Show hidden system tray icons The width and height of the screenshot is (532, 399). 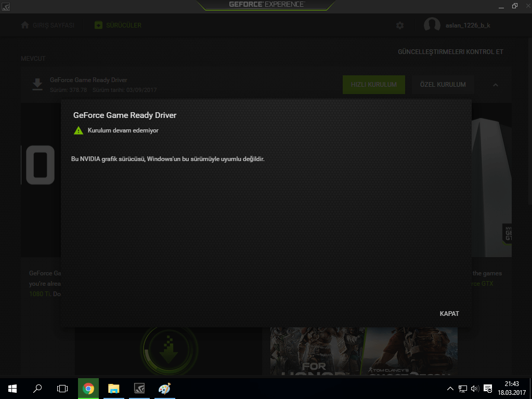(450, 389)
